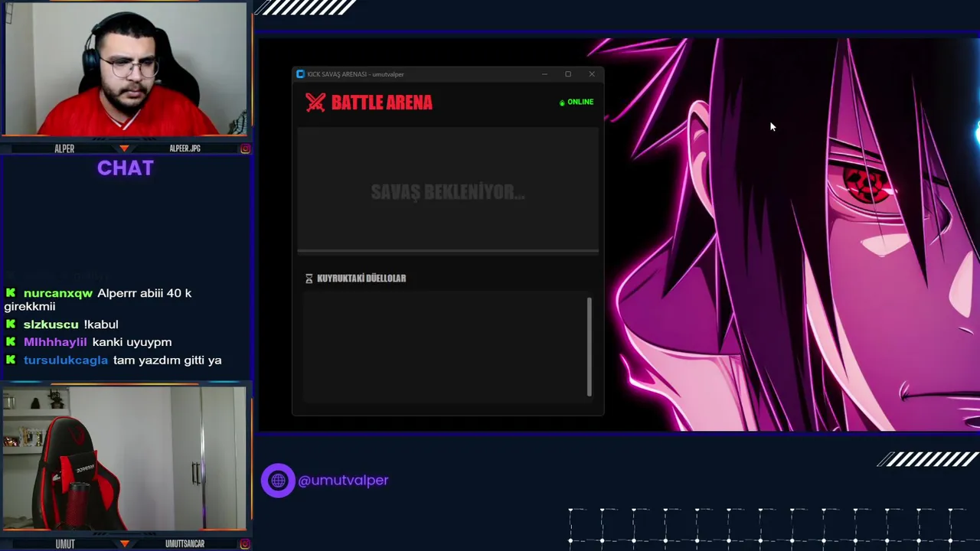Click the message "tam yazdım gitti ya"
980x551 pixels.
(x=168, y=360)
